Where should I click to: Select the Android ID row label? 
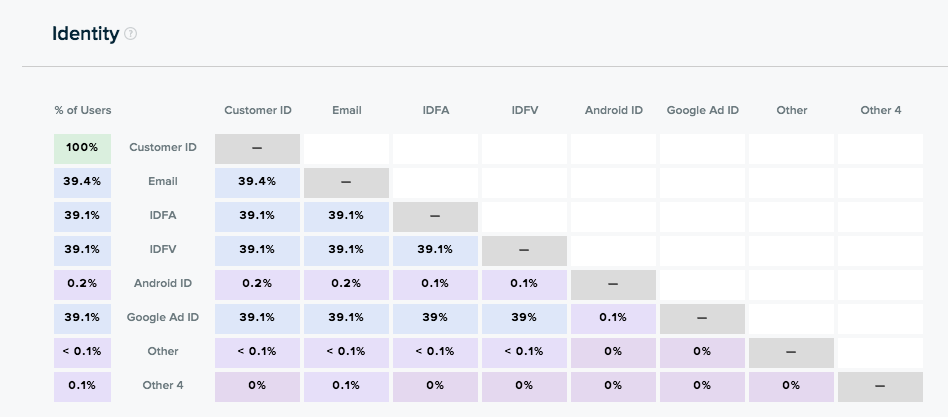[x=163, y=284]
